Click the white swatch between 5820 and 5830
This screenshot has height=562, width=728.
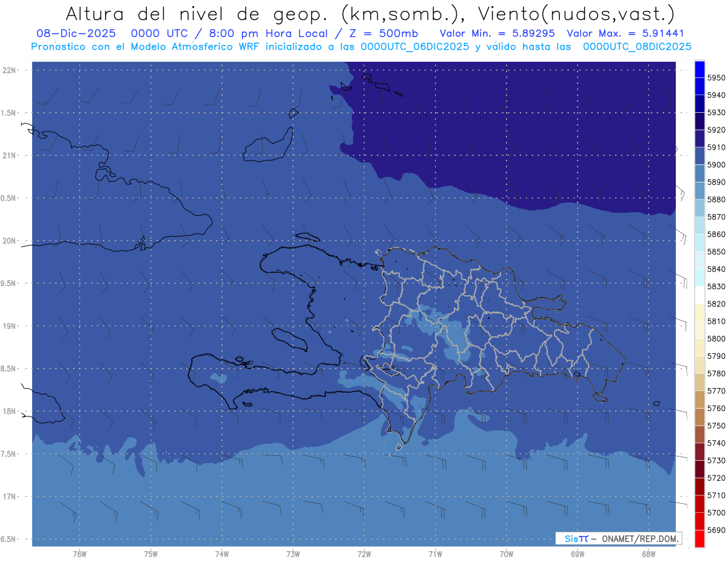699,295
